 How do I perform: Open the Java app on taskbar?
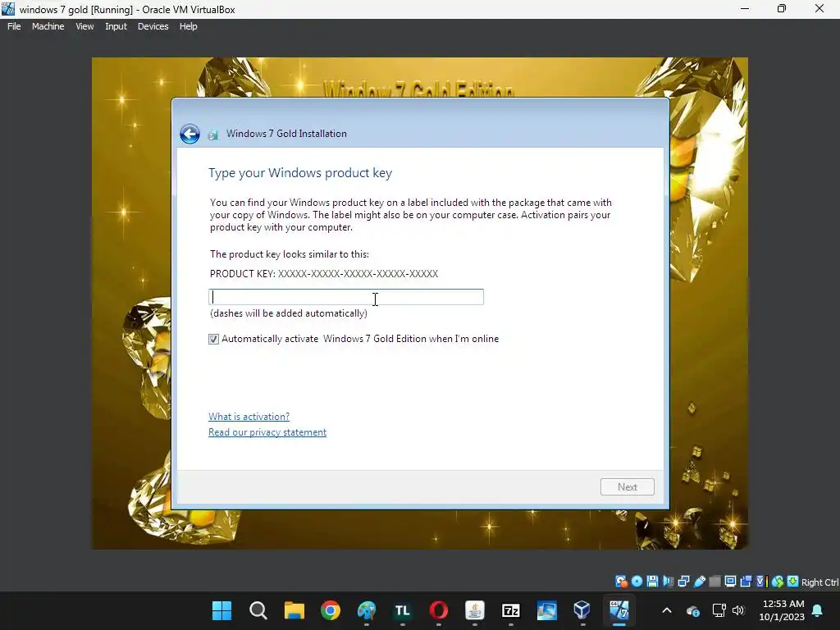(475, 610)
